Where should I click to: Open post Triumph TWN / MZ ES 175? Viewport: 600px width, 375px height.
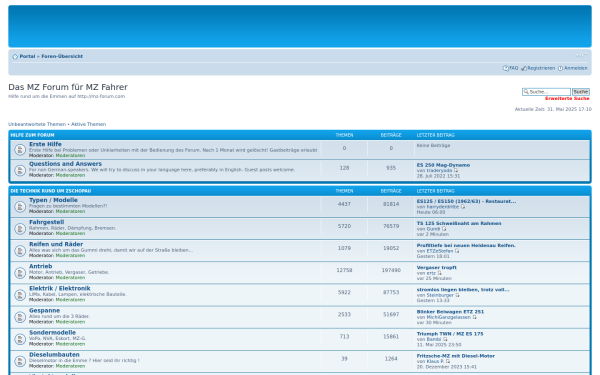(x=450, y=334)
